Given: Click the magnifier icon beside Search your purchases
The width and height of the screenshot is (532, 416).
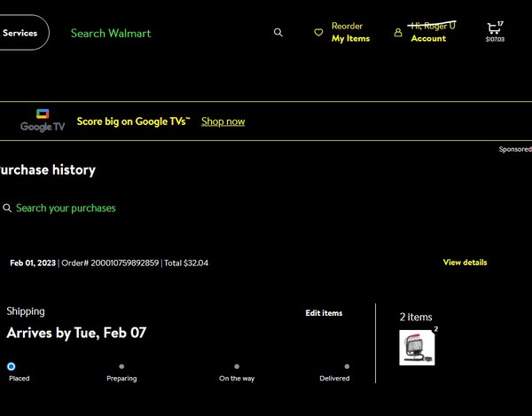Looking at the screenshot, I should [x=7, y=208].
